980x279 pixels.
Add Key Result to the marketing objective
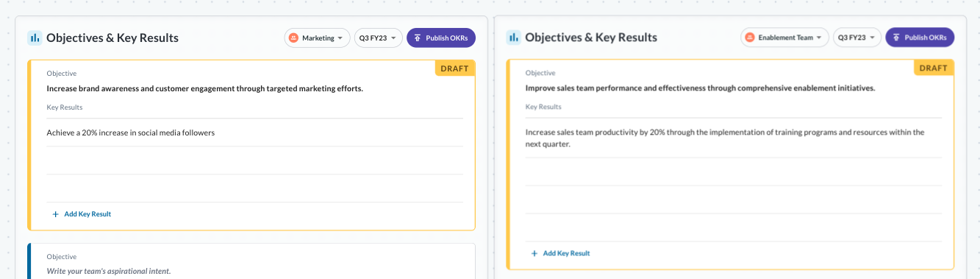point(82,214)
